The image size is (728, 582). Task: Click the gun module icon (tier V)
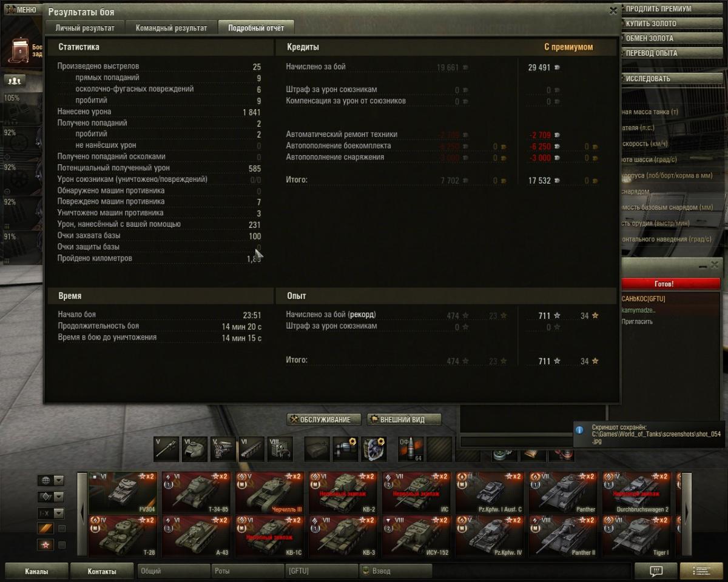166,449
